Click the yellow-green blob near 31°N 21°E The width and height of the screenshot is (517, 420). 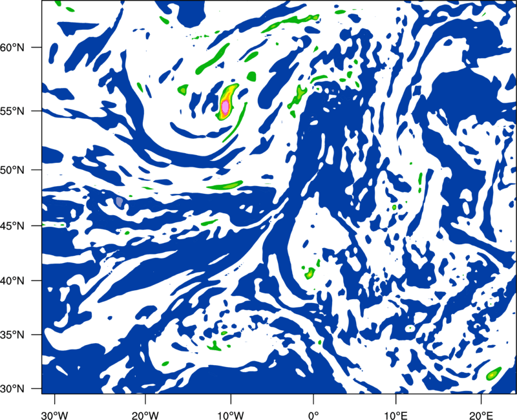point(493,374)
